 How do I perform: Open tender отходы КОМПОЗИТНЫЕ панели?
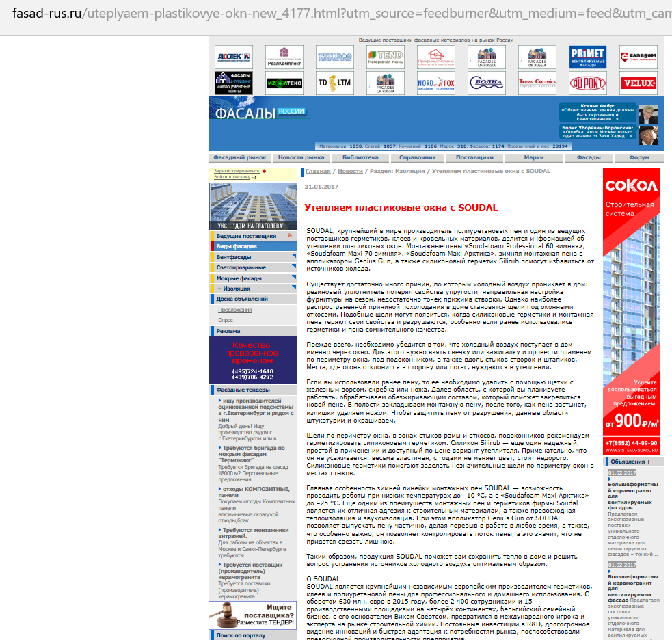(254, 492)
